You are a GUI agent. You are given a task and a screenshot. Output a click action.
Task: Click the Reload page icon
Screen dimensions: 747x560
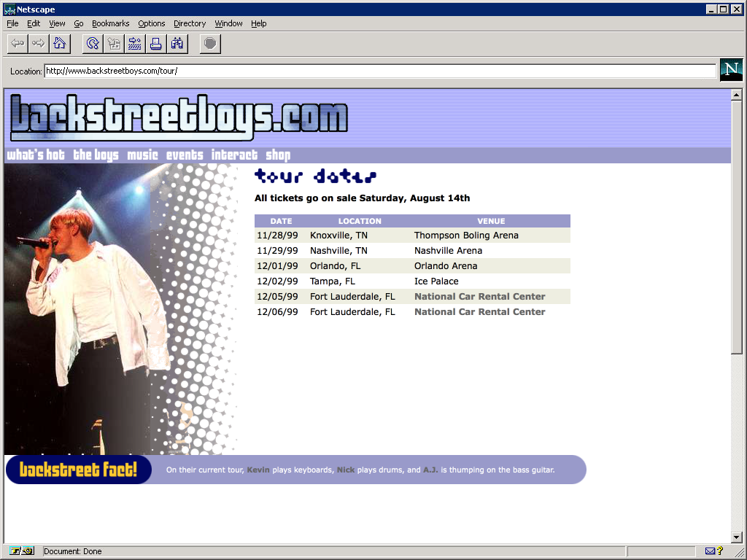coord(92,43)
